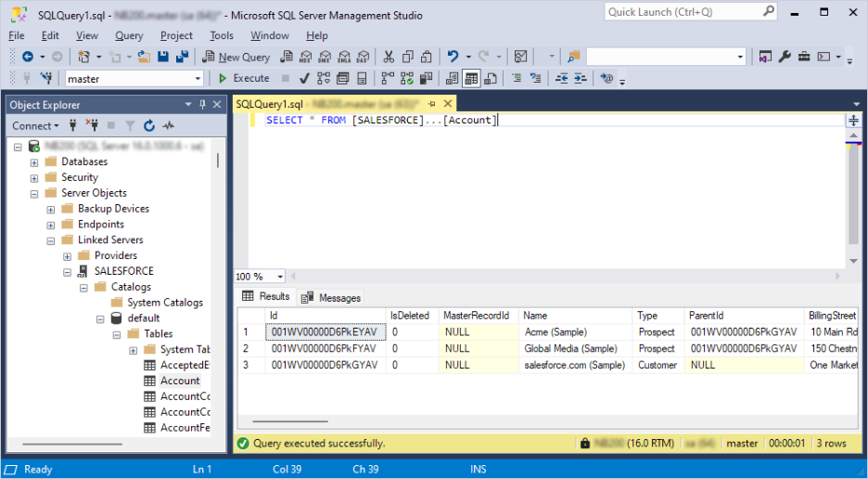Image resolution: width=868 pixels, height=479 pixels.
Task: Collapse the Linked Servers node
Action: click(51, 240)
